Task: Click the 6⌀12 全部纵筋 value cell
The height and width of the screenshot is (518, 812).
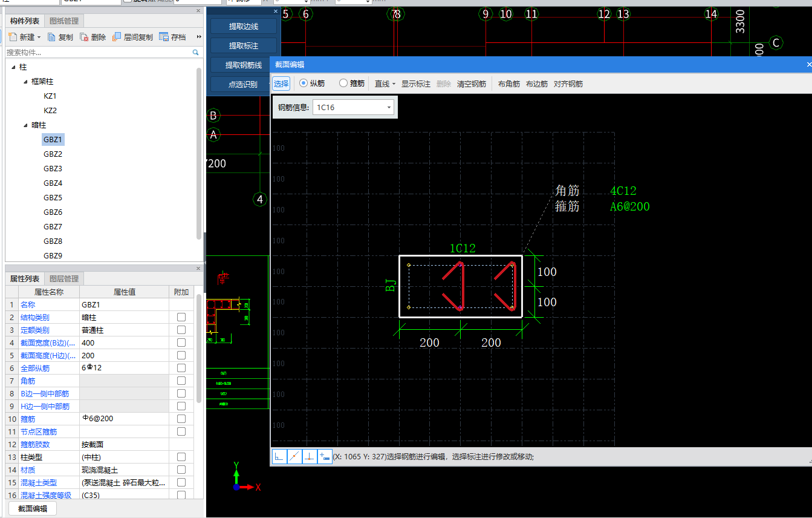Action: (124, 368)
